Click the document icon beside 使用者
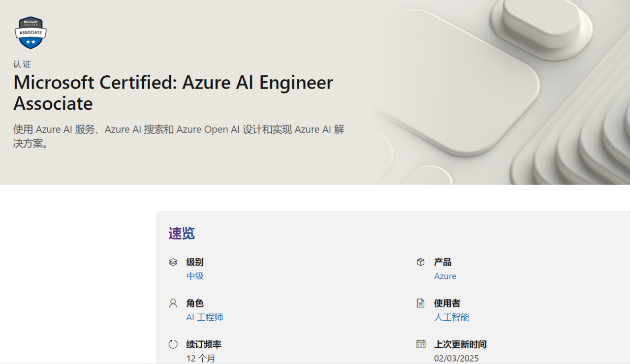Screen dimensions: 630x364 [x=421, y=303]
